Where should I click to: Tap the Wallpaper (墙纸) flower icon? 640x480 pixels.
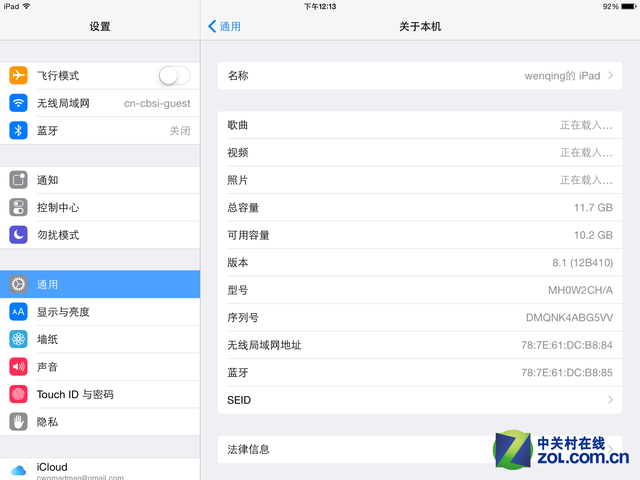[x=18, y=339]
